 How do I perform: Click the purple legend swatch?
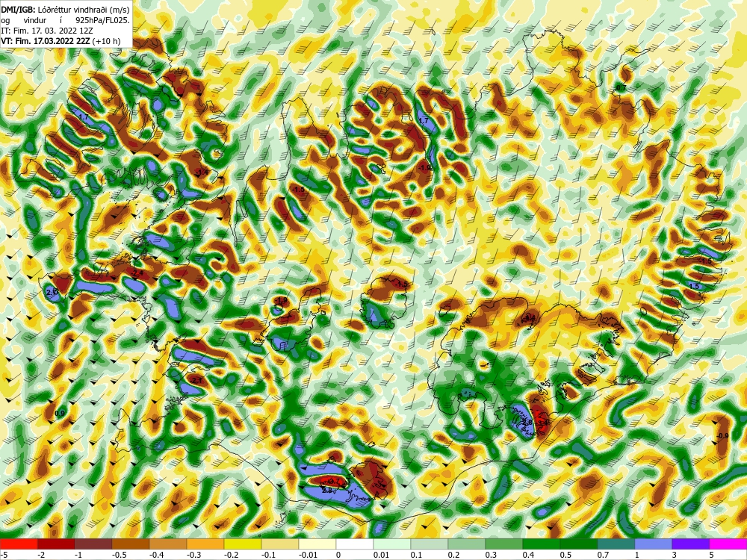click(x=691, y=544)
